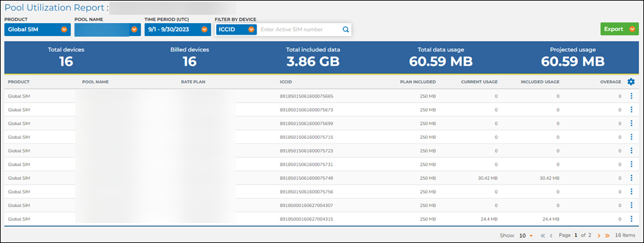644x243 pixels.
Task: Open actions menu for ICCID 89185015061600075749
Action: (631, 177)
